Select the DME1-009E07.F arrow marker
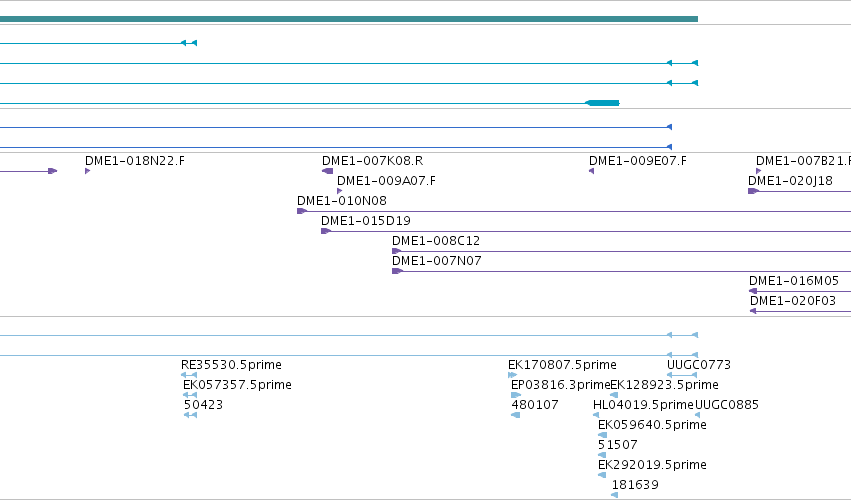This screenshot has height=500, width=851. coord(592,171)
